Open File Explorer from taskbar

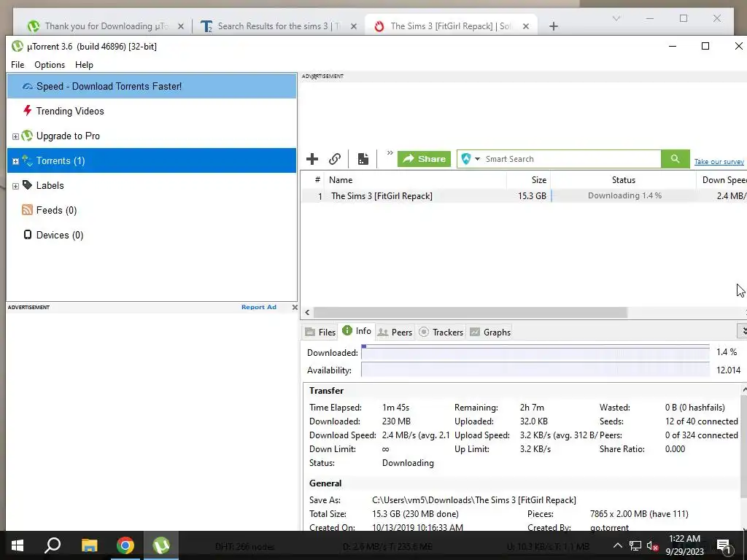tap(89, 545)
